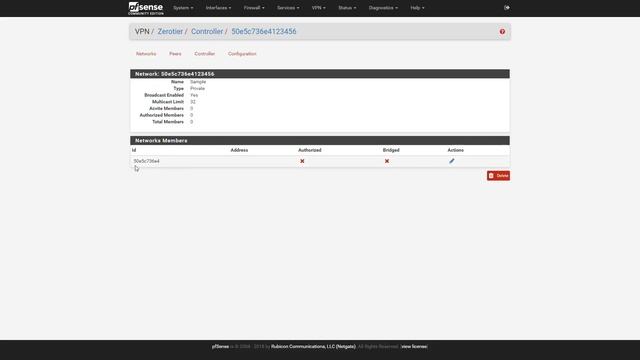Click the Type value Private
Image resolution: width=640 pixels, height=360 pixels.
click(198, 89)
